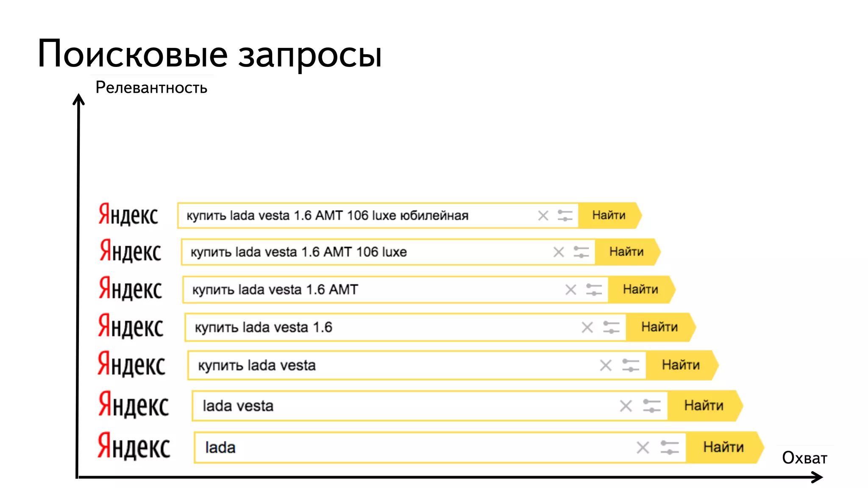Screen dimensions: 868x488
Task: Click the axis label 'Охват'
Action: [x=804, y=458]
